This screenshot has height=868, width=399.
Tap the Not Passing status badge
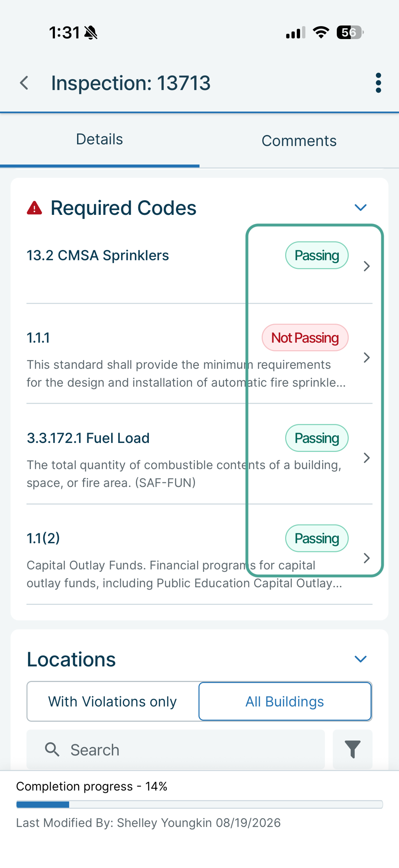[305, 338]
